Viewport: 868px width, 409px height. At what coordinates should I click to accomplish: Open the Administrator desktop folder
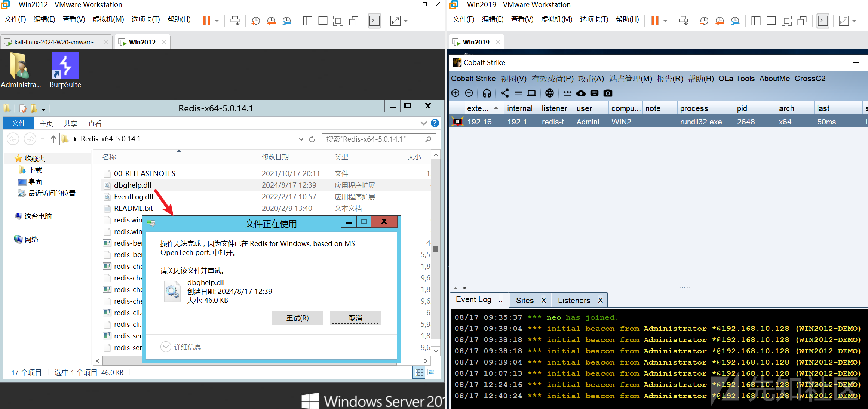coord(21,70)
